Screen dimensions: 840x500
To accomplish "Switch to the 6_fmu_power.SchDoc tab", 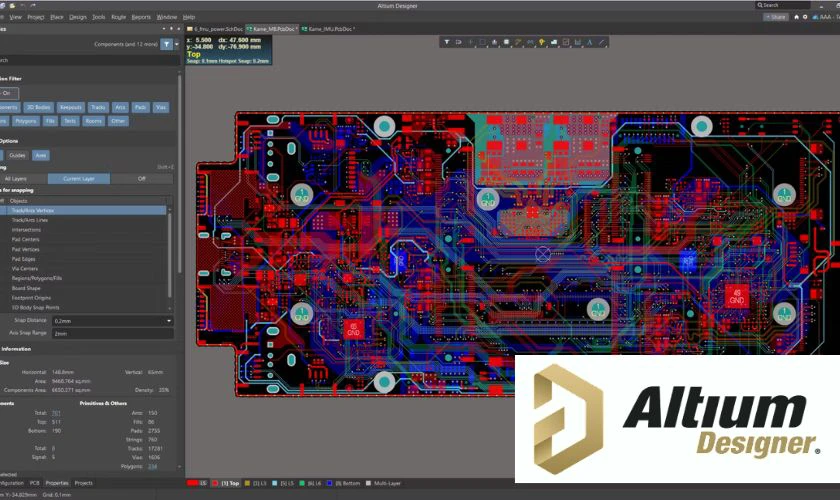I will click(215, 29).
